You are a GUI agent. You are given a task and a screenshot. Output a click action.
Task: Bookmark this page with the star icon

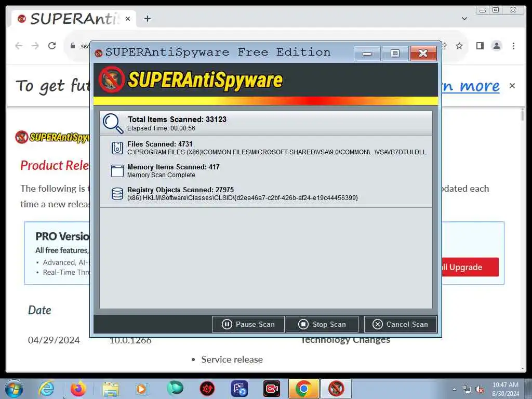click(459, 46)
